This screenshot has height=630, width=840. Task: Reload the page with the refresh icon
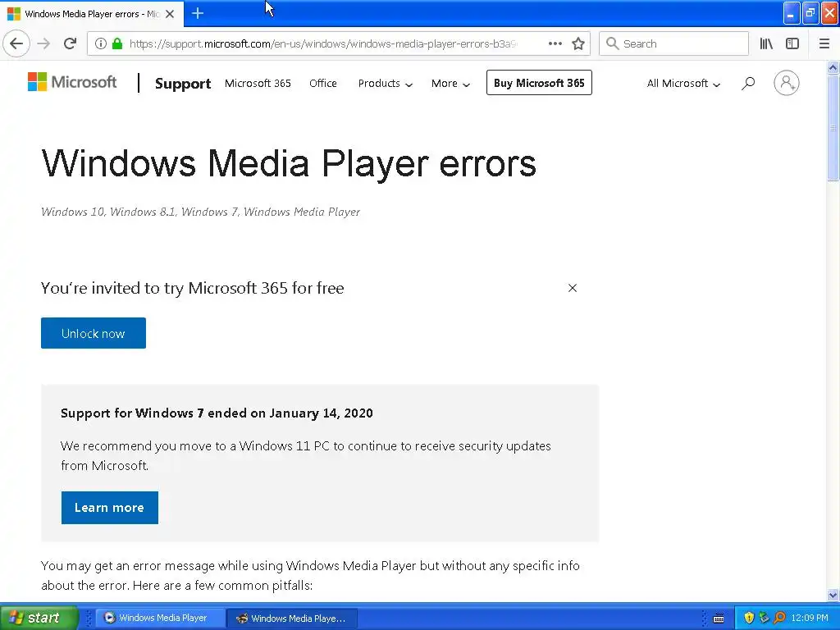point(70,44)
